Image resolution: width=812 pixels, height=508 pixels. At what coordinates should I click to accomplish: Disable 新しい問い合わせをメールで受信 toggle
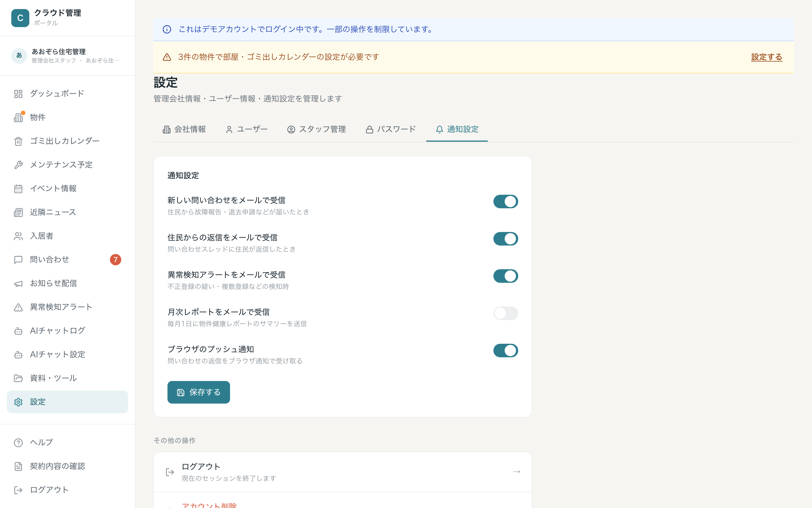[x=505, y=202]
